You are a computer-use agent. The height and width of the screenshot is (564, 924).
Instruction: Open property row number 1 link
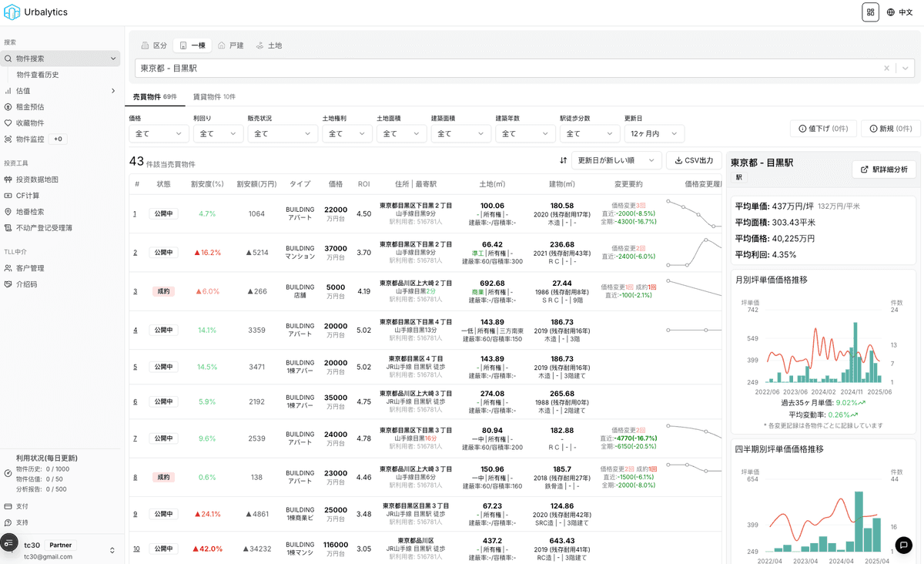[x=136, y=214]
